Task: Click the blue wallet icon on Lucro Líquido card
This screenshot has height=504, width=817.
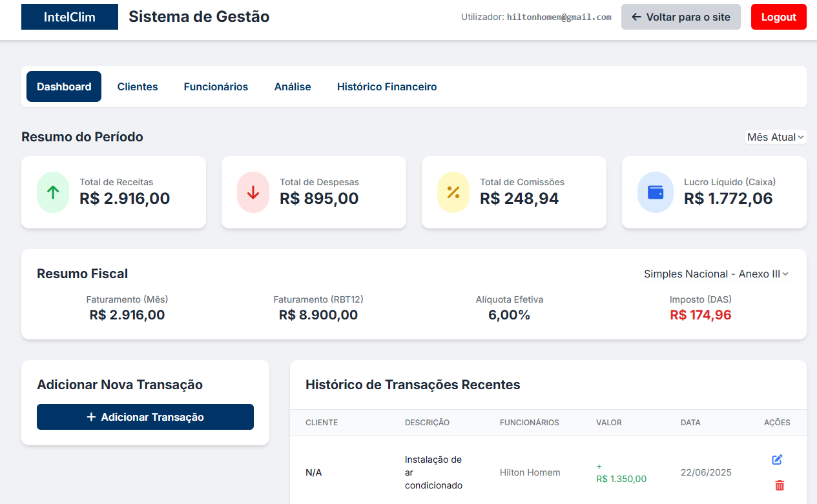Action: [x=655, y=192]
